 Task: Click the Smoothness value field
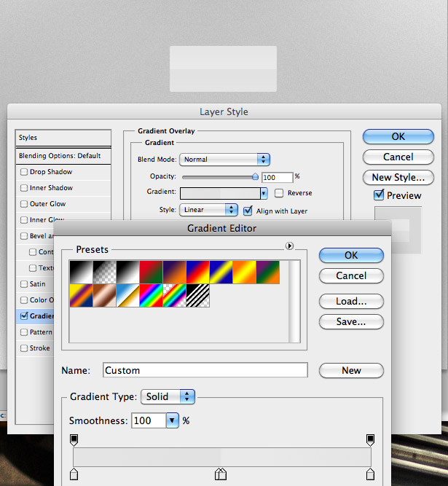click(x=149, y=420)
